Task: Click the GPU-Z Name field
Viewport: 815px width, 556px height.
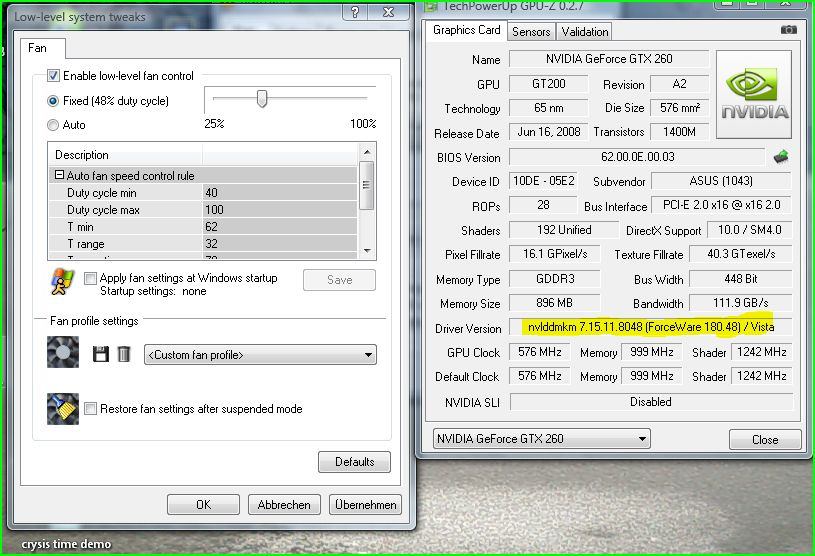Action: (x=609, y=59)
